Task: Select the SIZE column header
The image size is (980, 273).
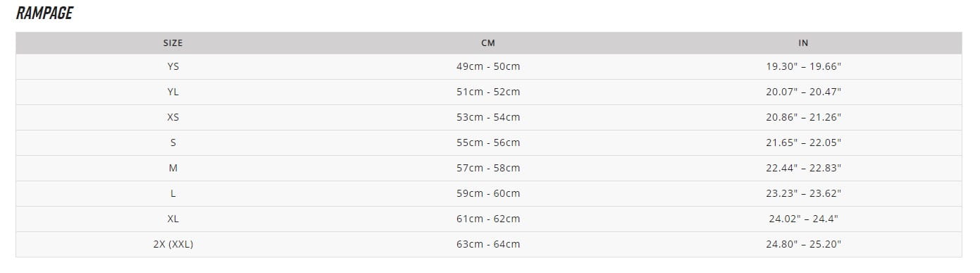Action: coord(173,43)
